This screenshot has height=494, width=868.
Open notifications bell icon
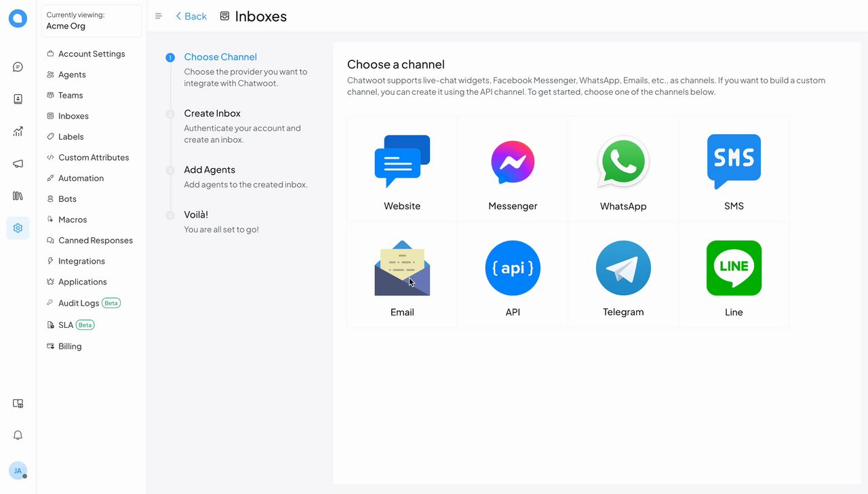(x=18, y=435)
